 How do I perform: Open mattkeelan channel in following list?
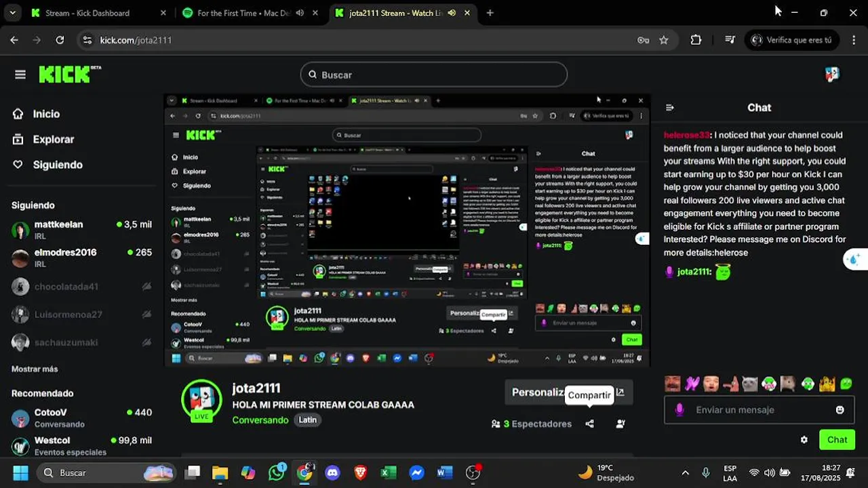[81, 230]
